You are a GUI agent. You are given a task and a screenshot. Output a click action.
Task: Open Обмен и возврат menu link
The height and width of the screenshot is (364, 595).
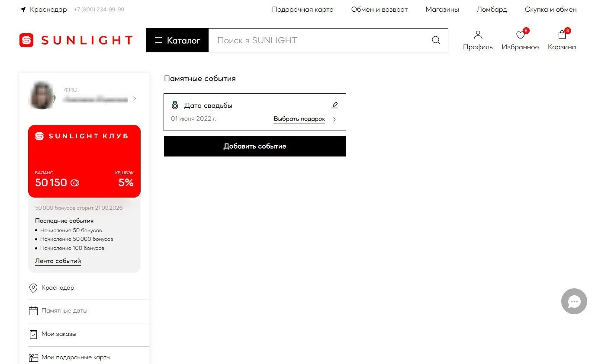[380, 10]
